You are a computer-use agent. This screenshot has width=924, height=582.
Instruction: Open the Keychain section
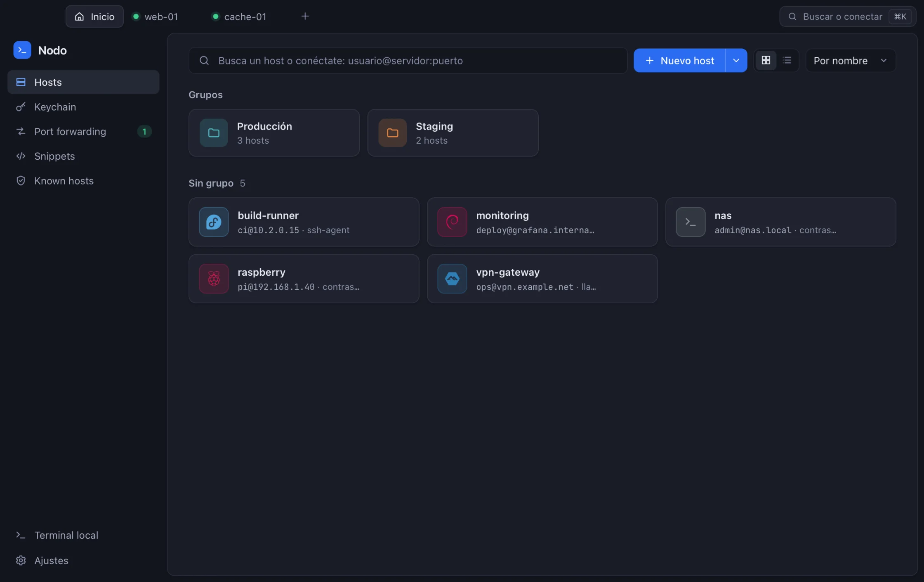(x=83, y=107)
